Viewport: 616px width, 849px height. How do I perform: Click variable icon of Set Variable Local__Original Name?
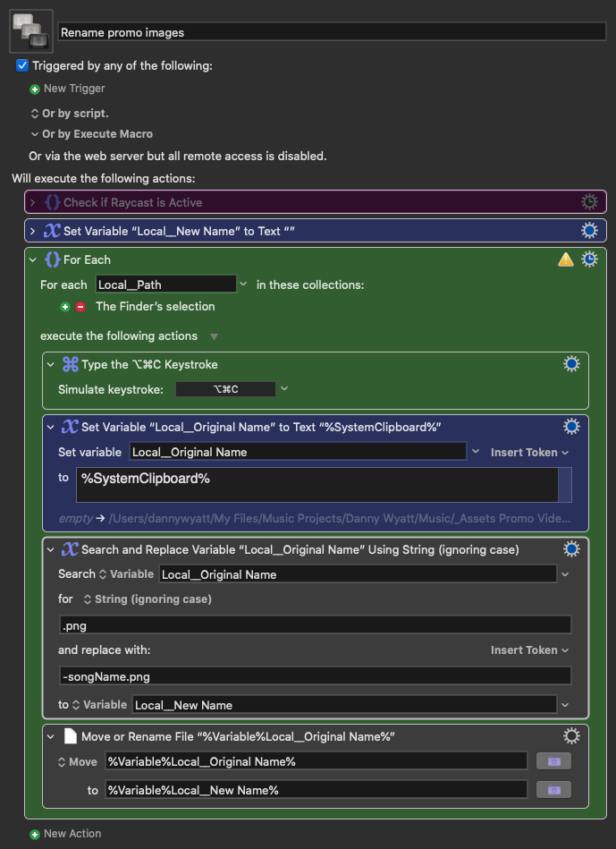(70, 427)
